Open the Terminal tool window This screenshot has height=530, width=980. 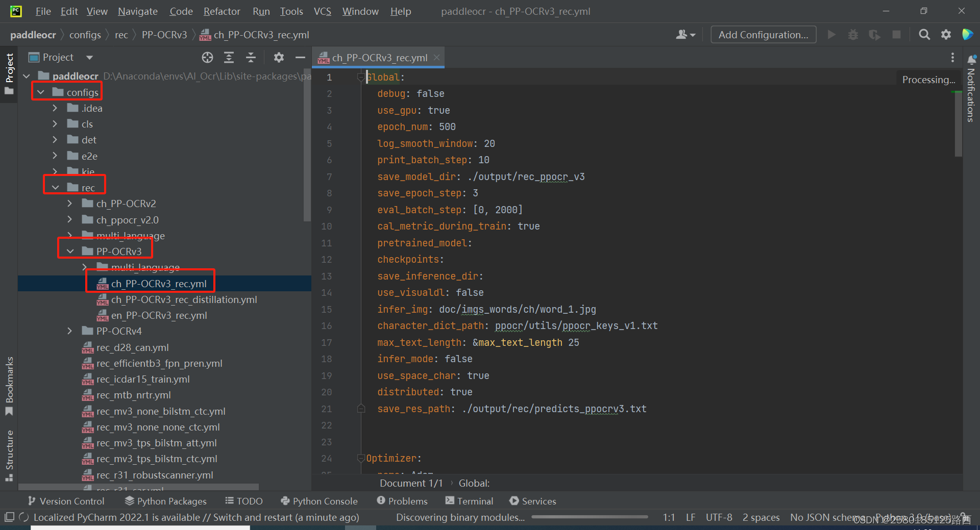pyautogui.click(x=469, y=501)
